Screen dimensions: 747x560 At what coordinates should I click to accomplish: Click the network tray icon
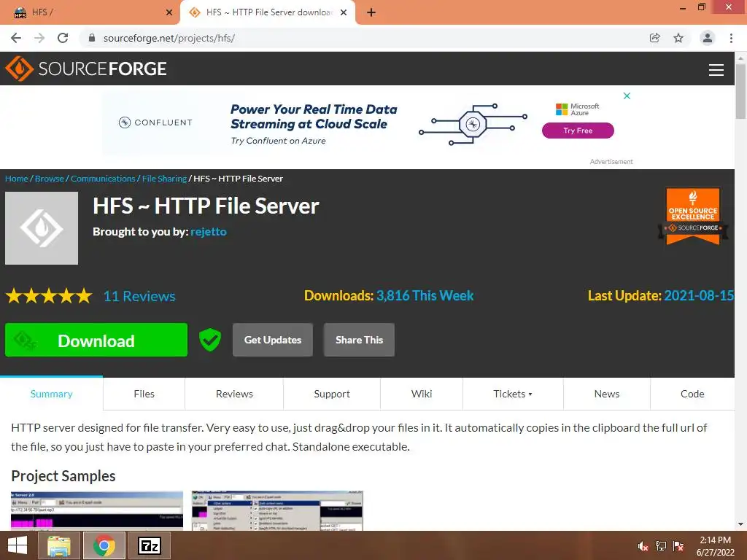[661, 546]
